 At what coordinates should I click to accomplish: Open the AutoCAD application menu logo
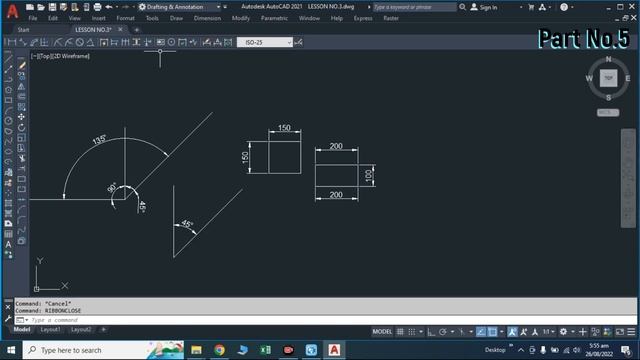coord(13,11)
